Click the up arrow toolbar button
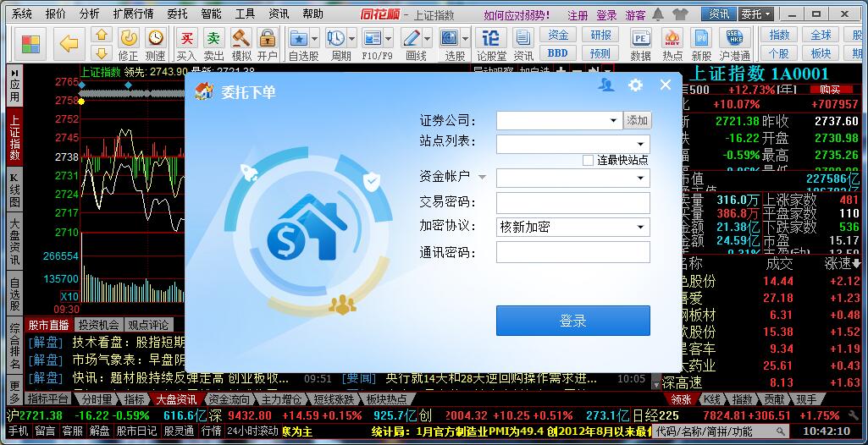The width and height of the screenshot is (868, 445). 102,35
